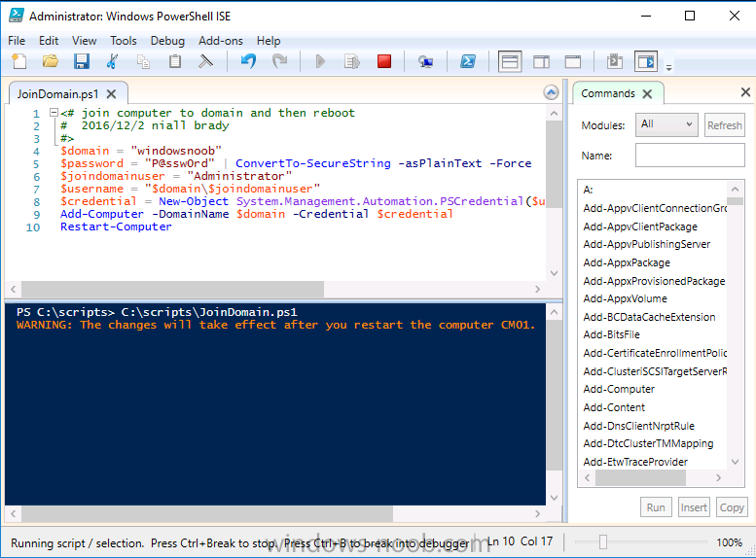Screen dimensions: 756x558
Task: Run selection toolbar icon
Action: 352,61
